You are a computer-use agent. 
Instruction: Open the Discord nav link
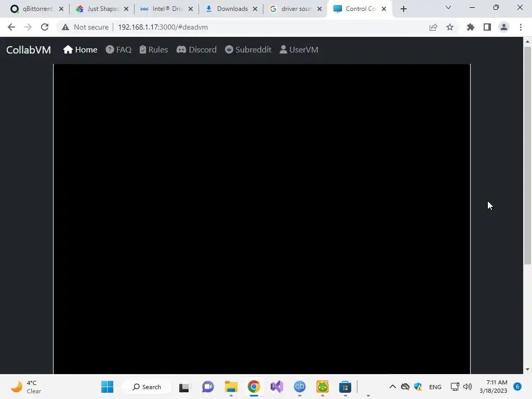[x=196, y=50]
